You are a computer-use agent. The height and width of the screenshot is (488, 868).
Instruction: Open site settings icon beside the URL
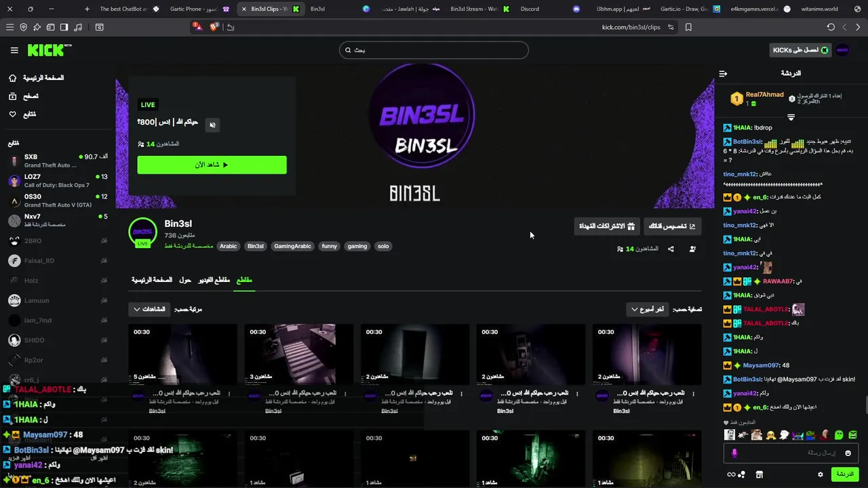pyautogui.click(x=671, y=27)
